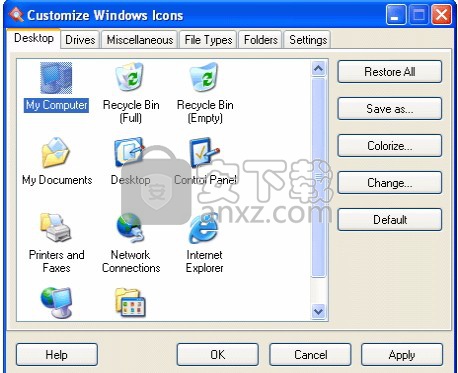Minimize the Customize Windows Icons window
Screen dimensions: 458x373
[396, 15]
